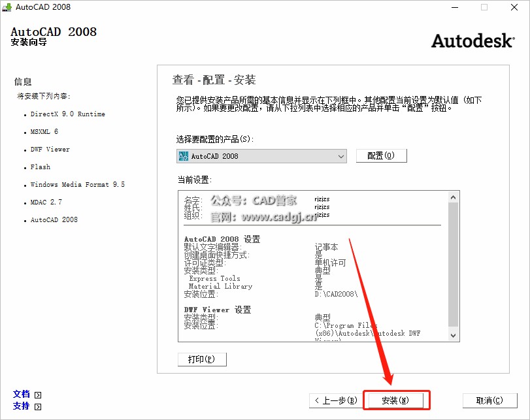Screen dimensions: 530x420
Task: Select 'MSXML 6' list item
Action: click(44, 132)
